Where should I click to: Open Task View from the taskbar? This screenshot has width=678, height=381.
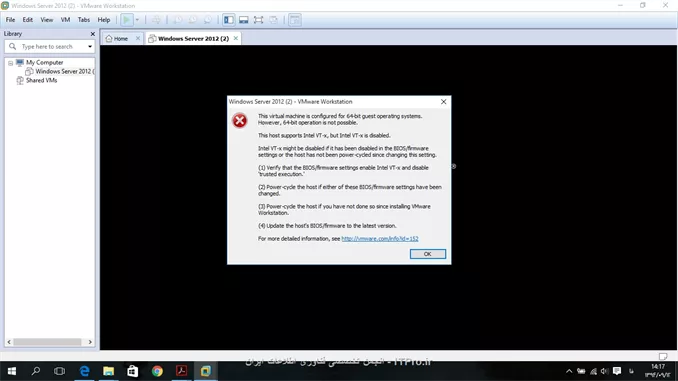[x=59, y=371]
